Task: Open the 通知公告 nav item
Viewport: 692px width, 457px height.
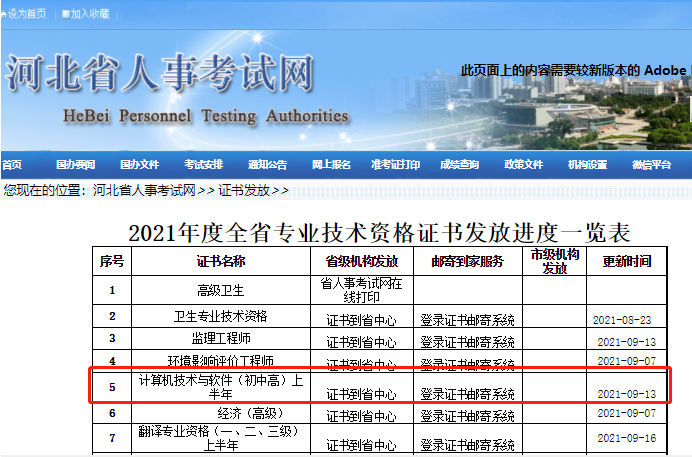Action: point(267,165)
